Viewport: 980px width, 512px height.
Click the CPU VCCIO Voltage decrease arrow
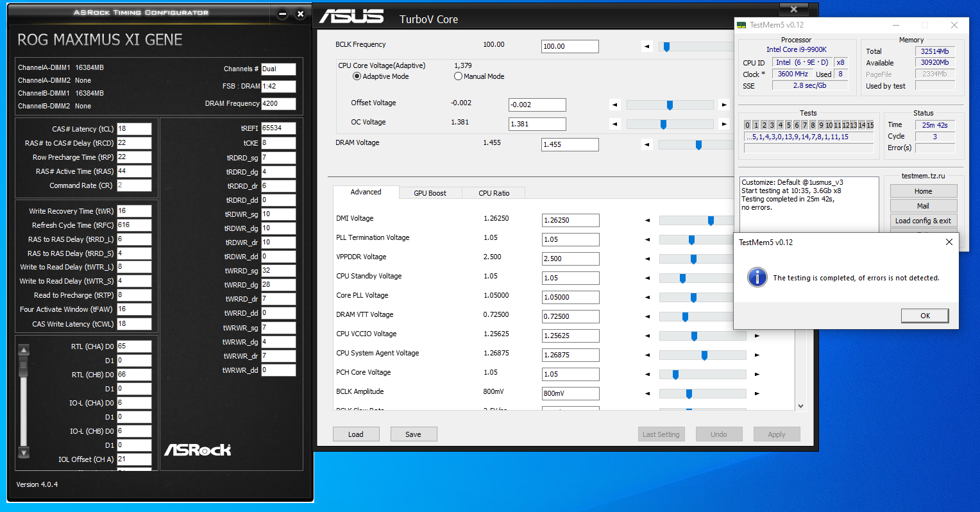pyautogui.click(x=648, y=336)
